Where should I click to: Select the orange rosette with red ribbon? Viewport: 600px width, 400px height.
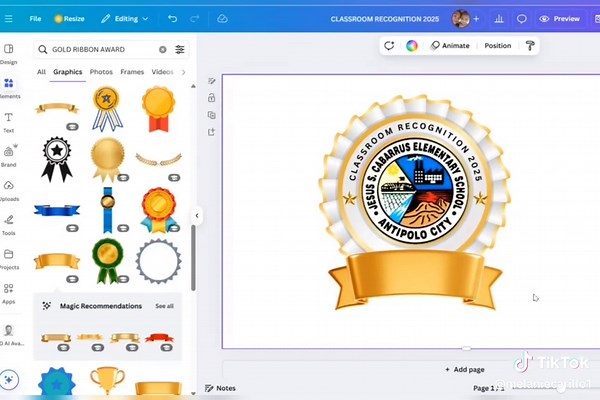pyautogui.click(x=158, y=109)
